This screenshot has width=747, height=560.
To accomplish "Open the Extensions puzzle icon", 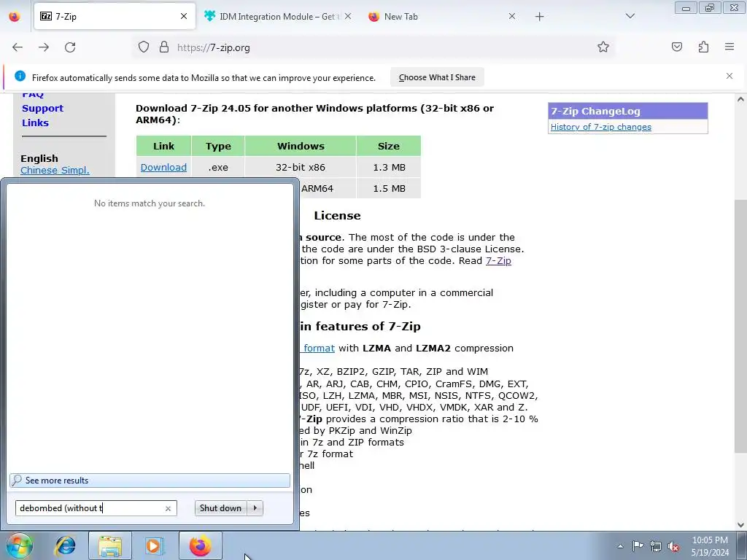I will point(703,47).
